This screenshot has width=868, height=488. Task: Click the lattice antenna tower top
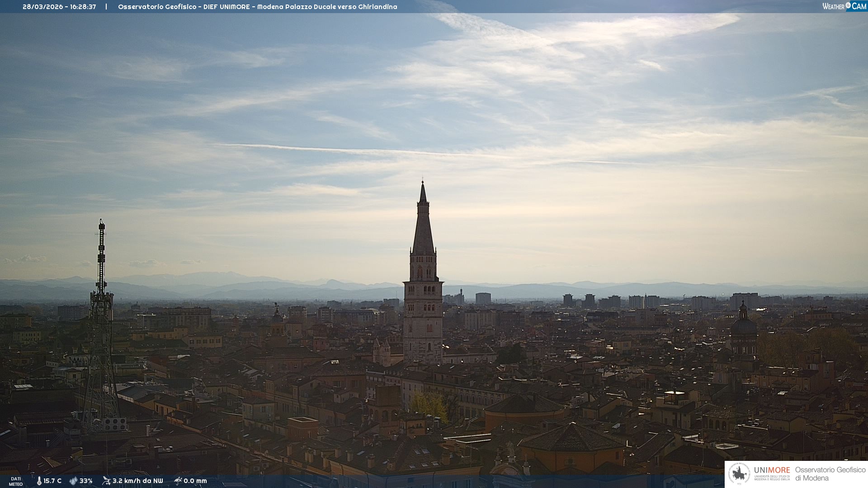[x=101, y=226]
